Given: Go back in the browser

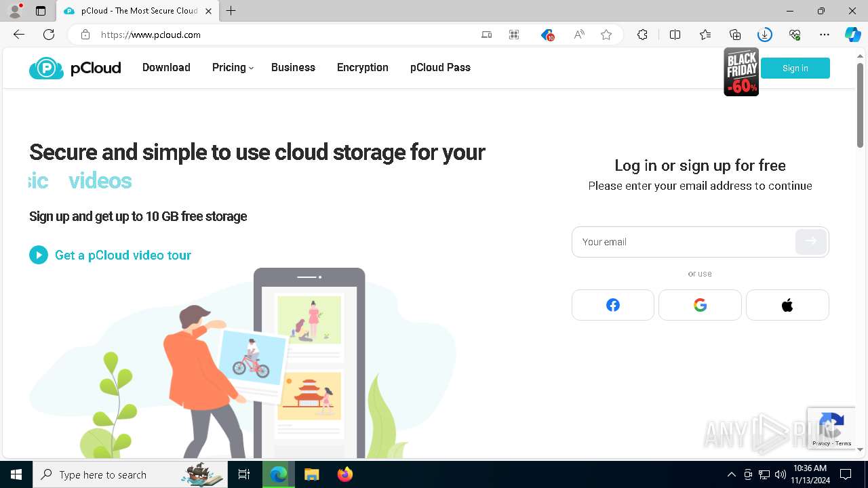Looking at the screenshot, I should coord(19,35).
